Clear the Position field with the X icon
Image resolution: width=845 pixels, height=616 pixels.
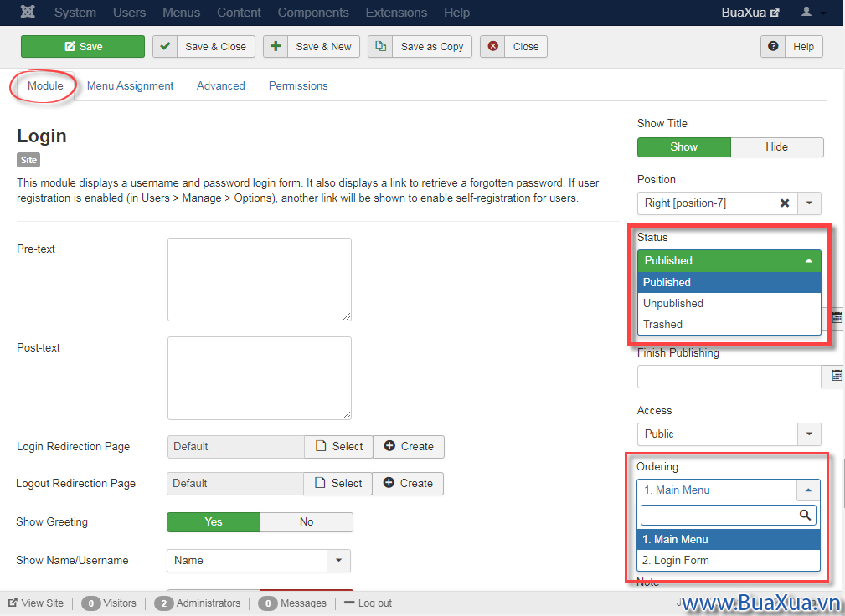pos(785,203)
